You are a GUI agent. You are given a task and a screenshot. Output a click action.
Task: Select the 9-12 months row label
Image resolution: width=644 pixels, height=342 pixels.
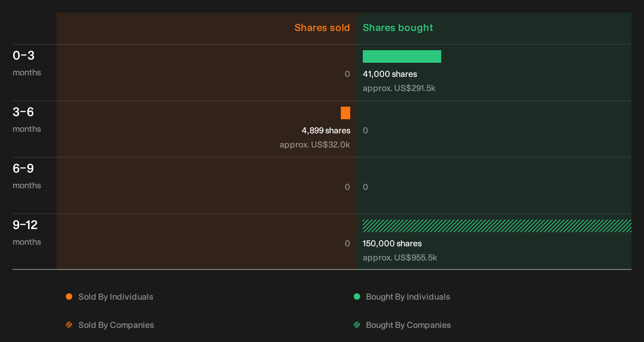pyautogui.click(x=27, y=233)
